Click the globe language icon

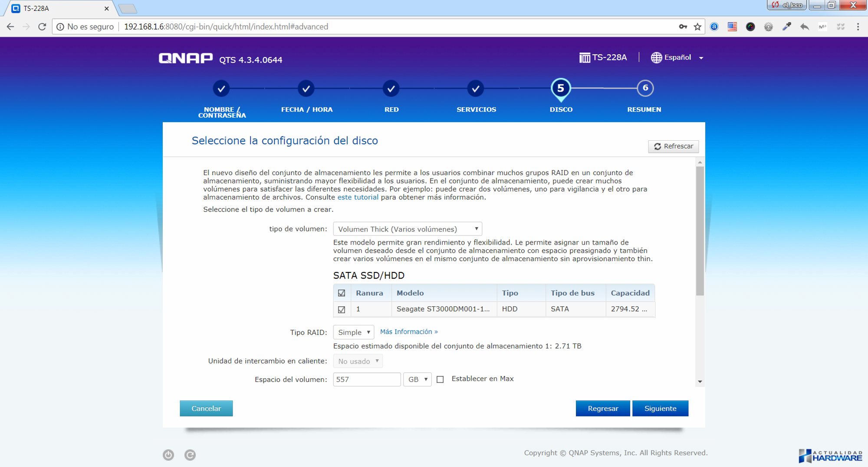[x=656, y=57]
